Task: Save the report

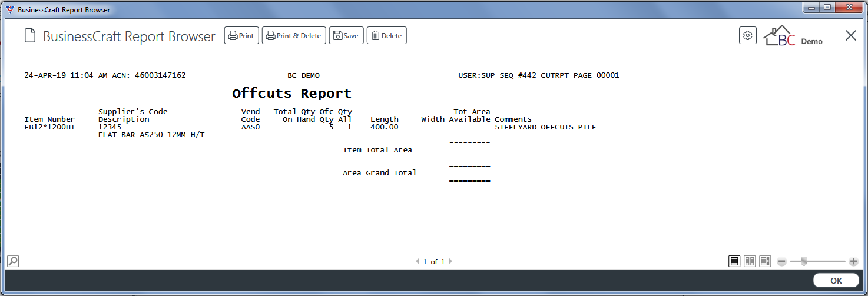Action: (x=346, y=35)
